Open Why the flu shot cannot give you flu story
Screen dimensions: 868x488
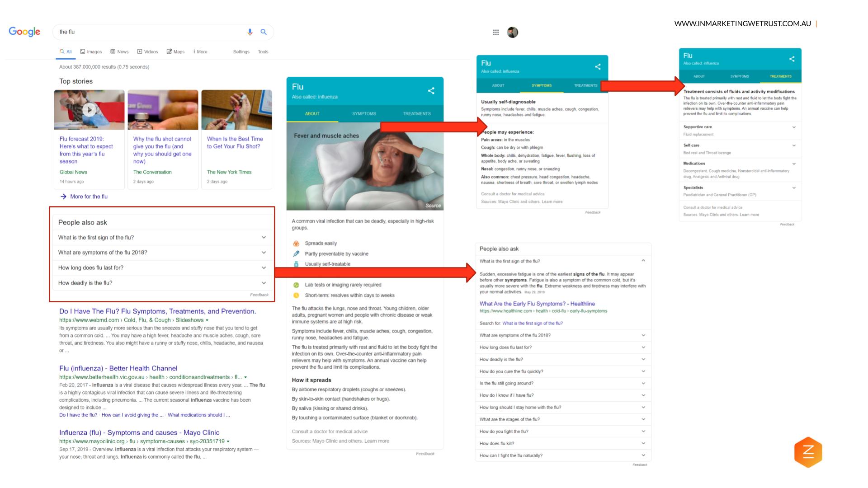coord(162,150)
